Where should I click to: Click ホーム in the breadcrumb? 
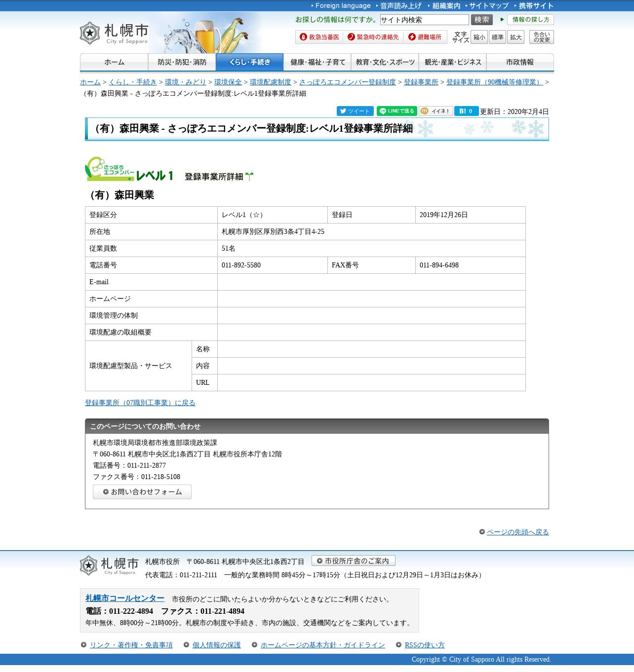90,82
